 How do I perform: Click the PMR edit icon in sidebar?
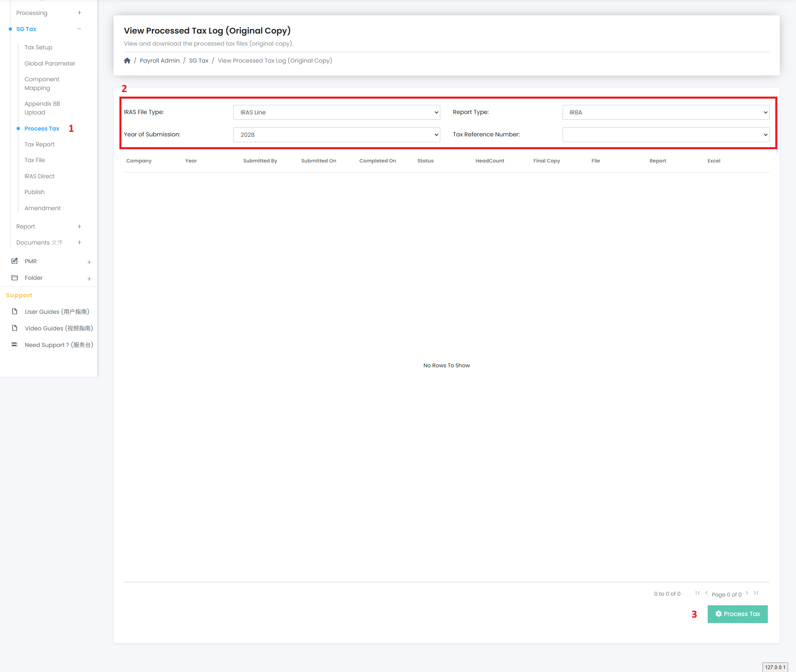[15, 261]
